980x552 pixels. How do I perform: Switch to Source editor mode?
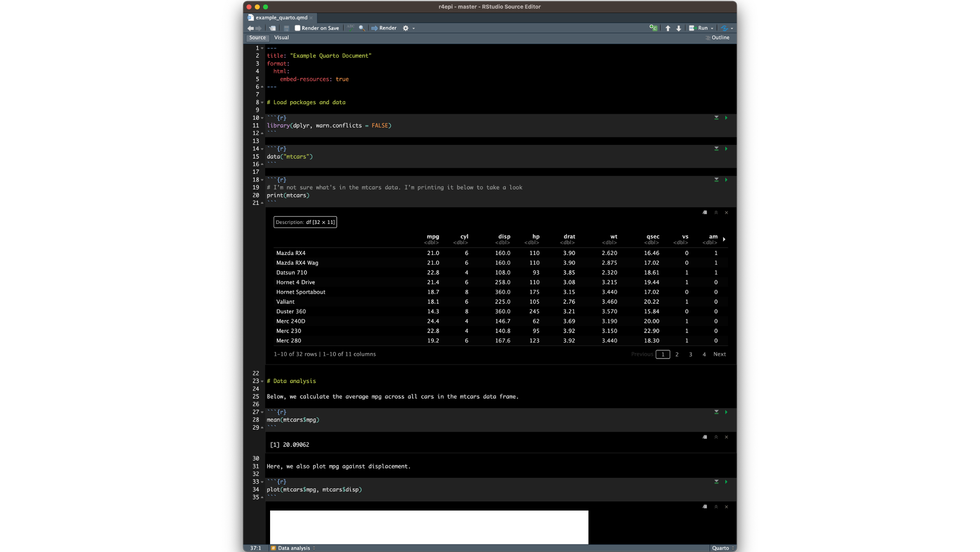(257, 38)
